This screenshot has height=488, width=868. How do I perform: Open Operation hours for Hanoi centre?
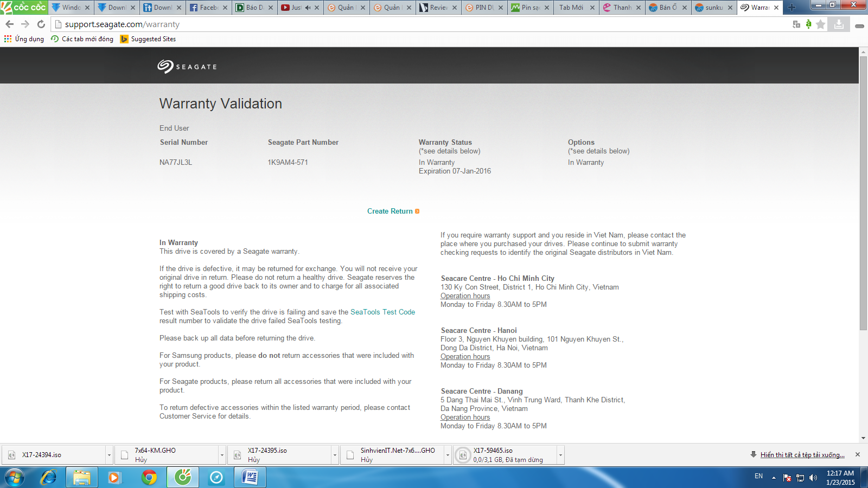point(465,357)
